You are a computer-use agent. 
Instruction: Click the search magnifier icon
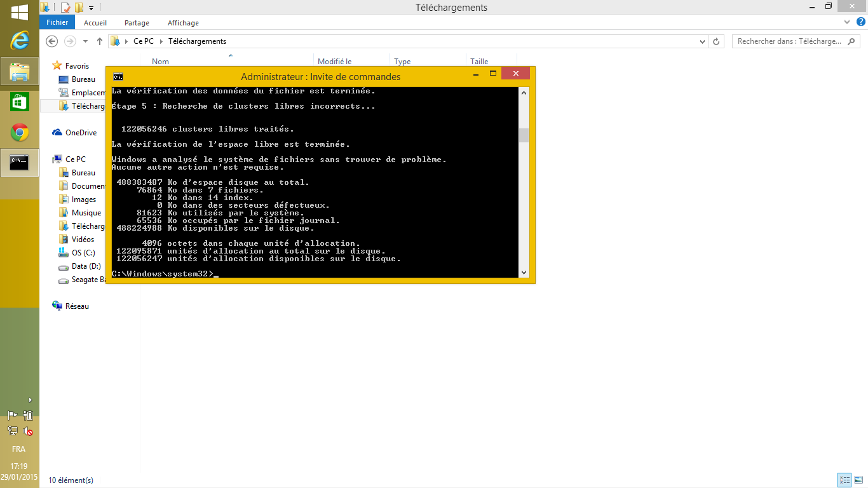click(852, 41)
